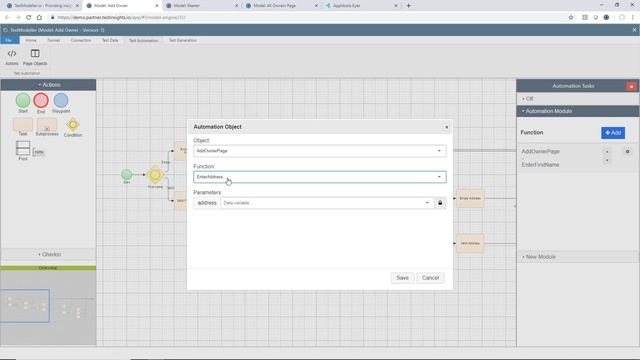Click the blue Add function button
This screenshot has width=640, height=360.
613,133
